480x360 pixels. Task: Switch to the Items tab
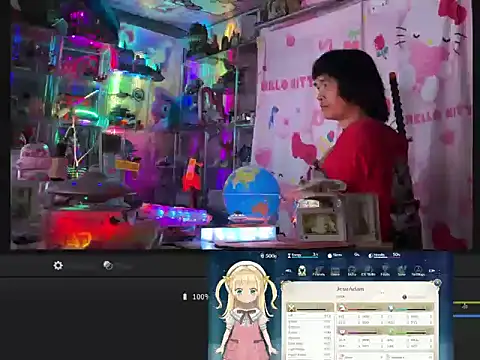(x=335, y=271)
